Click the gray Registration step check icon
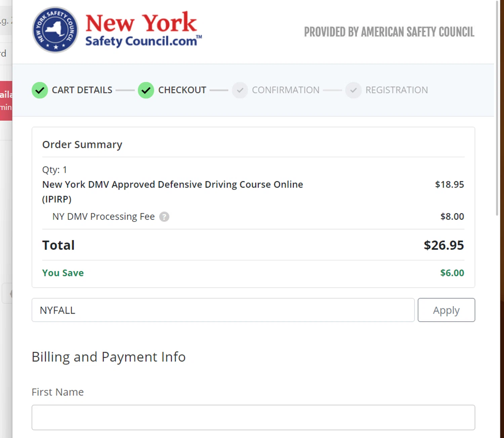 click(353, 90)
